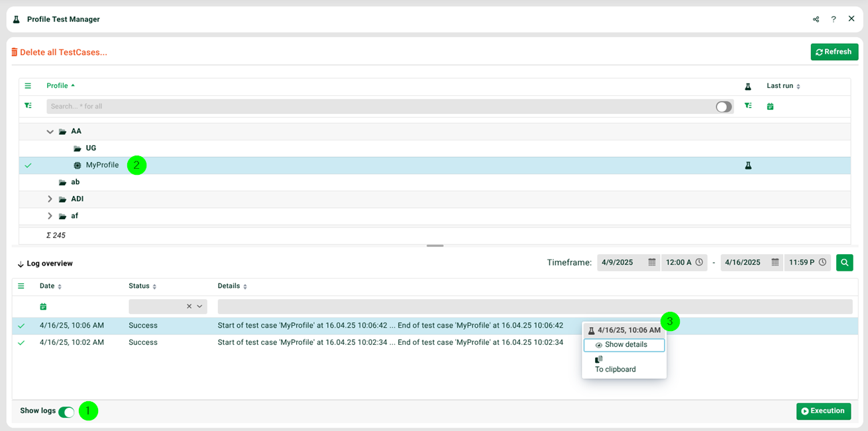Screen dimensions: 868x431
Task: Click the share icon in title bar
Action: tap(816, 19)
